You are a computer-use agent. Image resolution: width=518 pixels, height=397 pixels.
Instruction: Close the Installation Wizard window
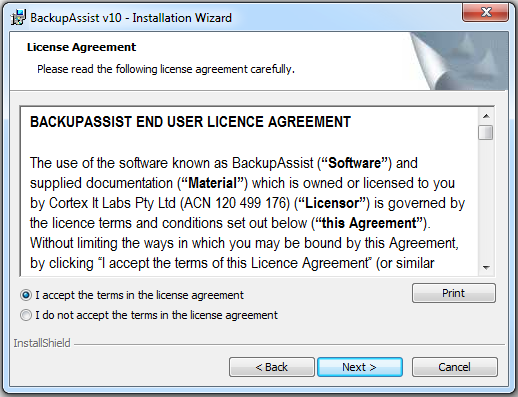click(485, 13)
